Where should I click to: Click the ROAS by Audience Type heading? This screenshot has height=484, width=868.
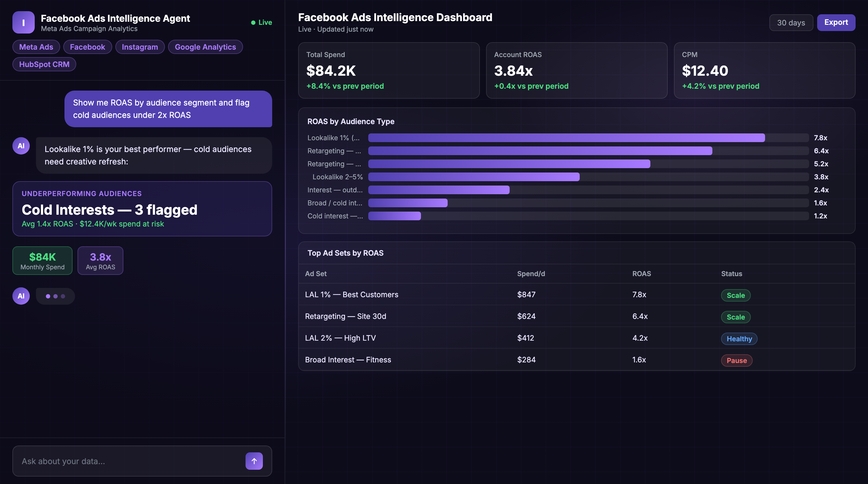point(351,121)
